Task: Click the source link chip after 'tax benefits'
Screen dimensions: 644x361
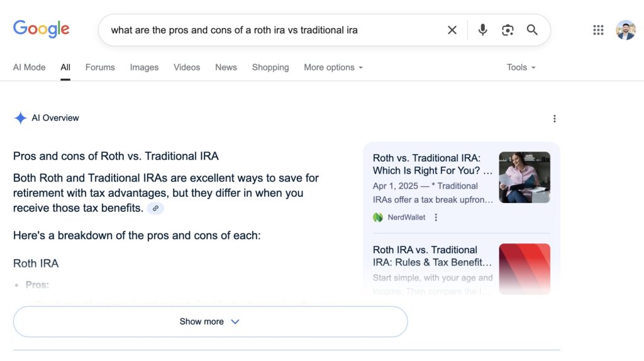Action: tap(155, 208)
